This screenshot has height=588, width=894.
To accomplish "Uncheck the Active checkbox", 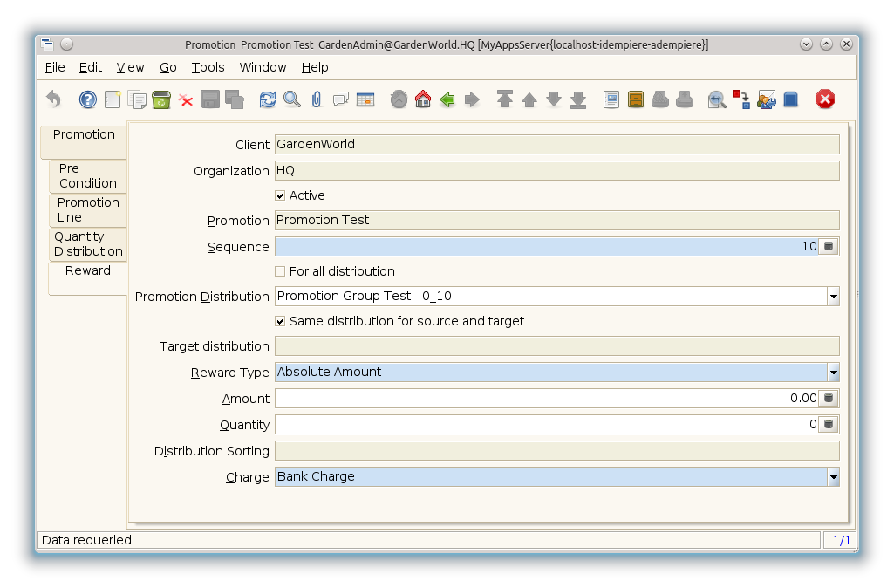I will (x=280, y=195).
